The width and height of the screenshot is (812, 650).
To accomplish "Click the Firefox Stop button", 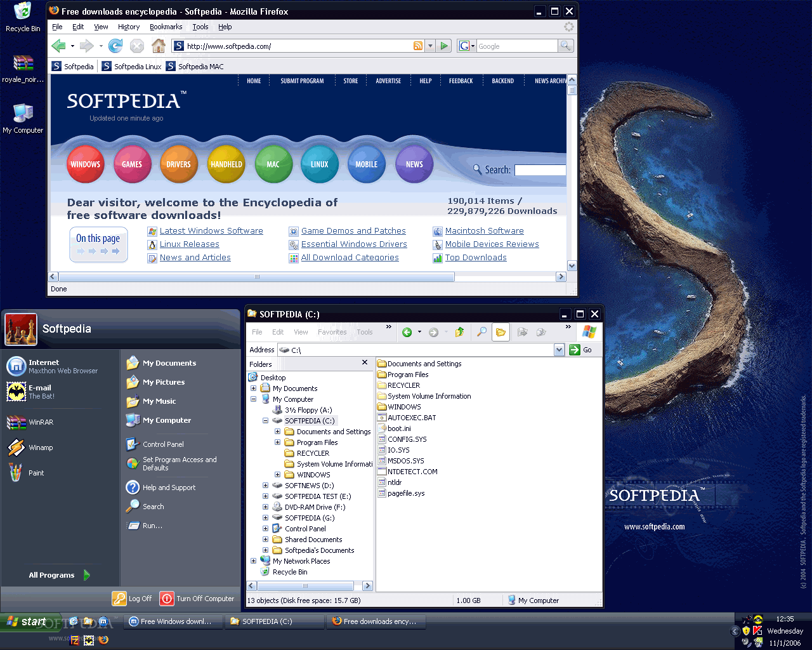I will click(137, 46).
